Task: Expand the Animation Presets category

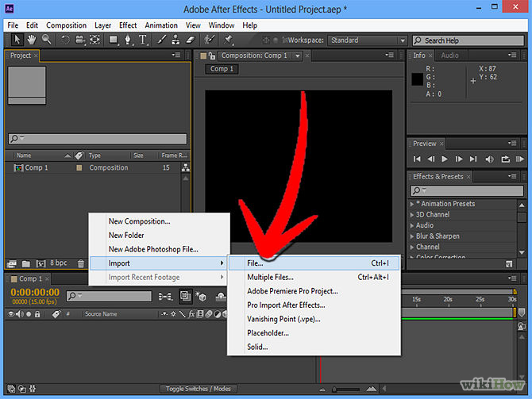Action: click(x=412, y=204)
